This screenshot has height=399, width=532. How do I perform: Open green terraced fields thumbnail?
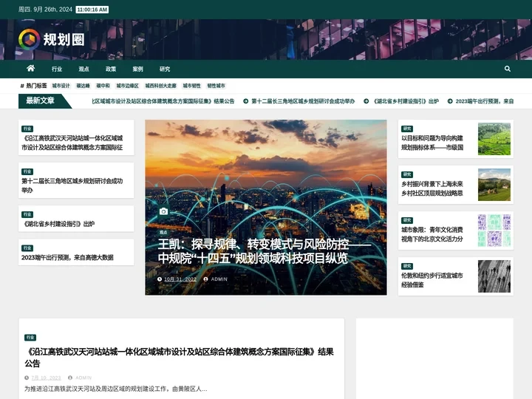point(494,139)
